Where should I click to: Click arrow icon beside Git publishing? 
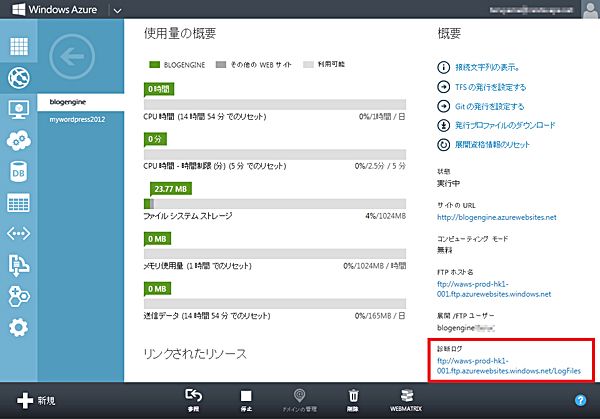[443, 106]
